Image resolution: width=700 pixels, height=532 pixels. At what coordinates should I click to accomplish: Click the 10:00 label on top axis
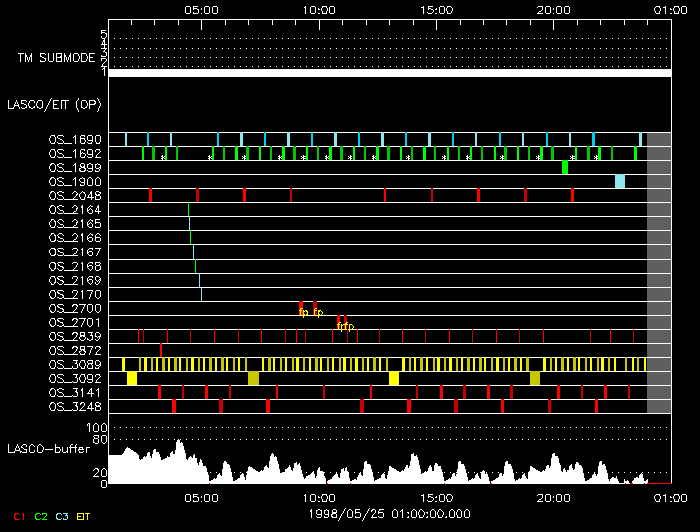[x=318, y=9]
